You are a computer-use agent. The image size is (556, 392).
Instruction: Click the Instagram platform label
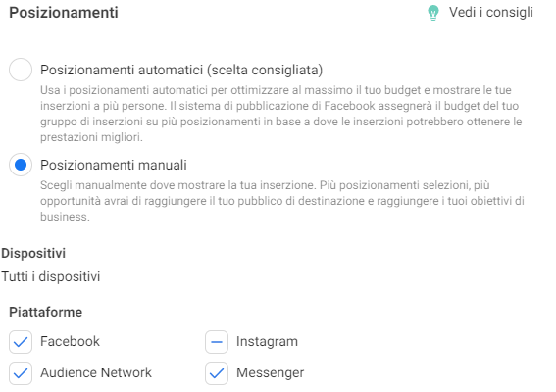click(x=267, y=342)
